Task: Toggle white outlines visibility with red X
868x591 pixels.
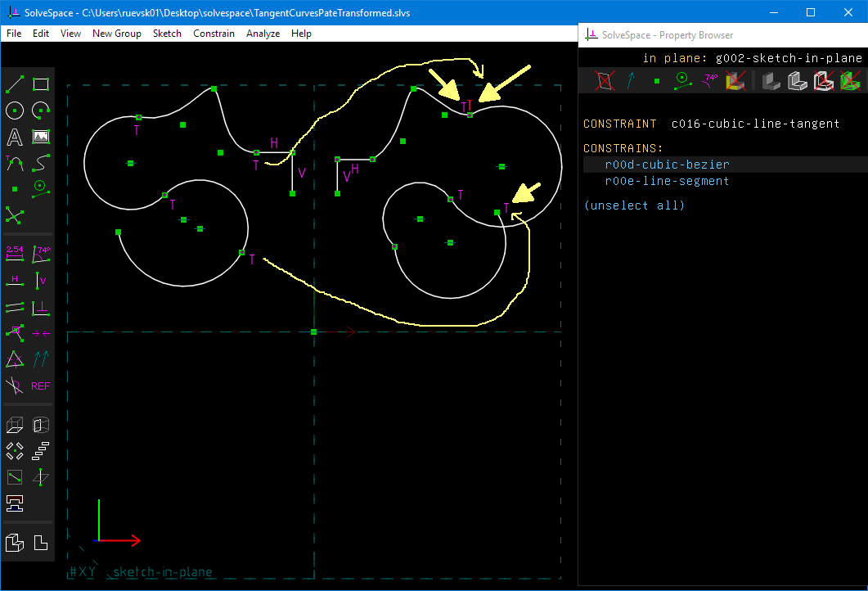Action: [824, 81]
